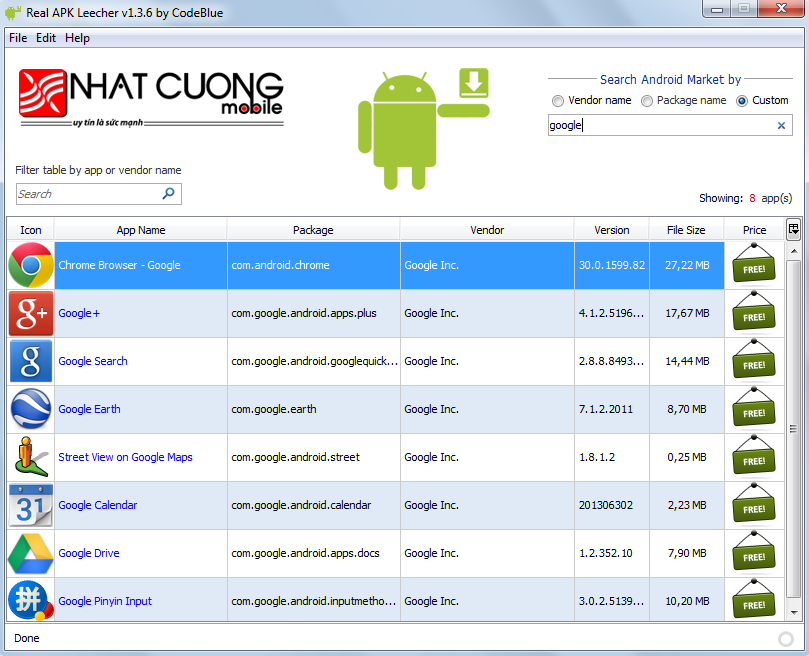
Task: Click package com.google.android.street cell
Action: pyautogui.click(x=314, y=457)
